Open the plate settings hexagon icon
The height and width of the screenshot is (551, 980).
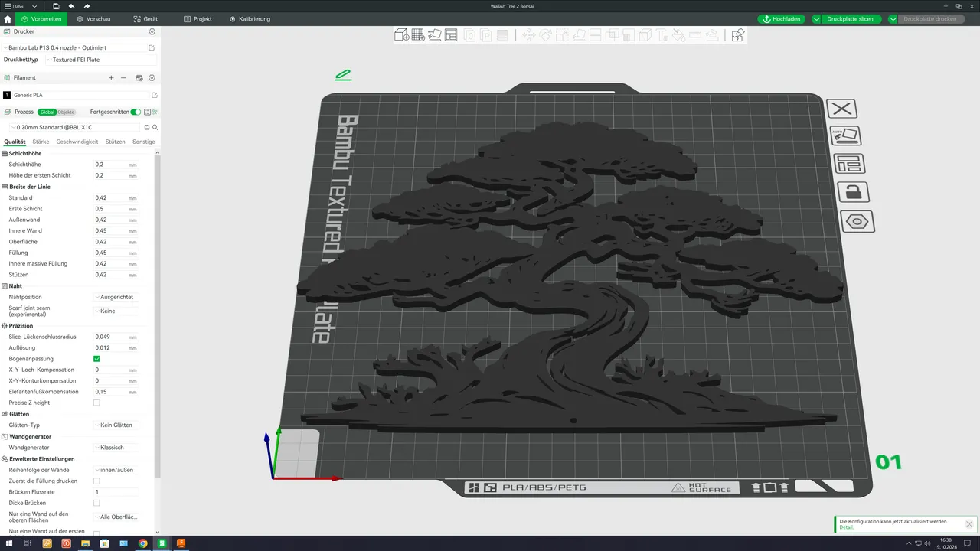click(857, 221)
